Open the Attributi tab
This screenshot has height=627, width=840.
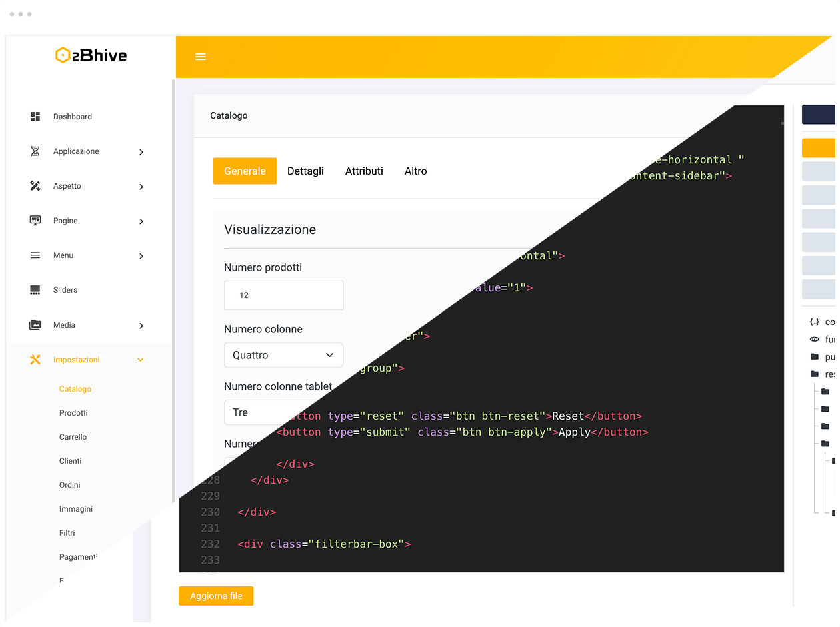click(x=364, y=171)
